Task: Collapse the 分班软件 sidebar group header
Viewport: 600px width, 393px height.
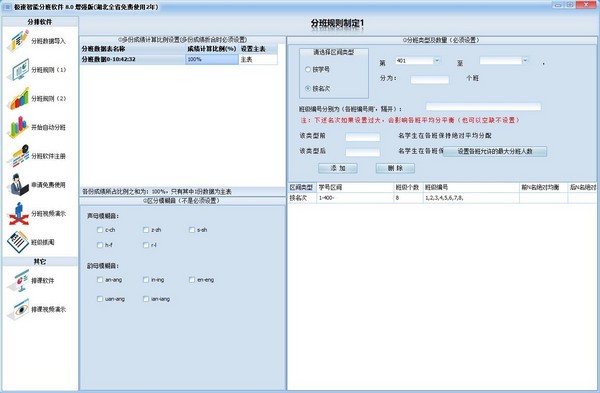Action: tap(40, 22)
